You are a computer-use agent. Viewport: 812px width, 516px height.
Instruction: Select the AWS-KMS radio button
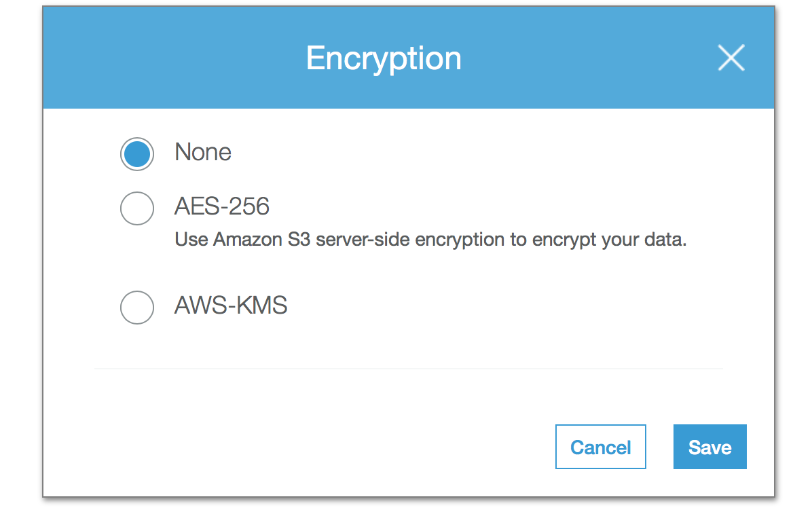click(136, 308)
